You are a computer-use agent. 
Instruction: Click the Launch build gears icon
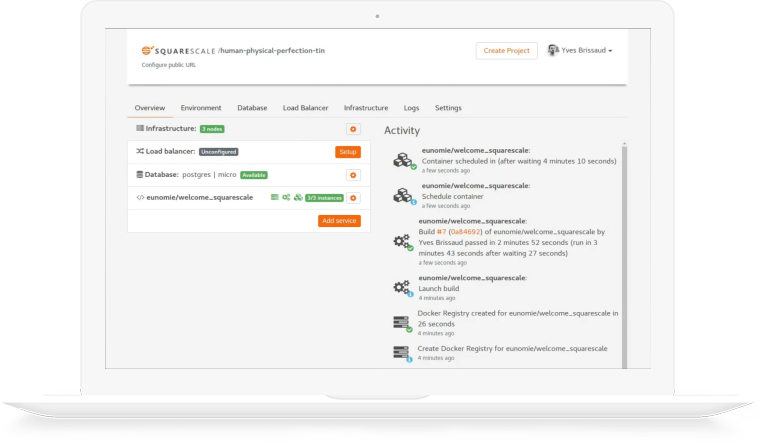401,287
